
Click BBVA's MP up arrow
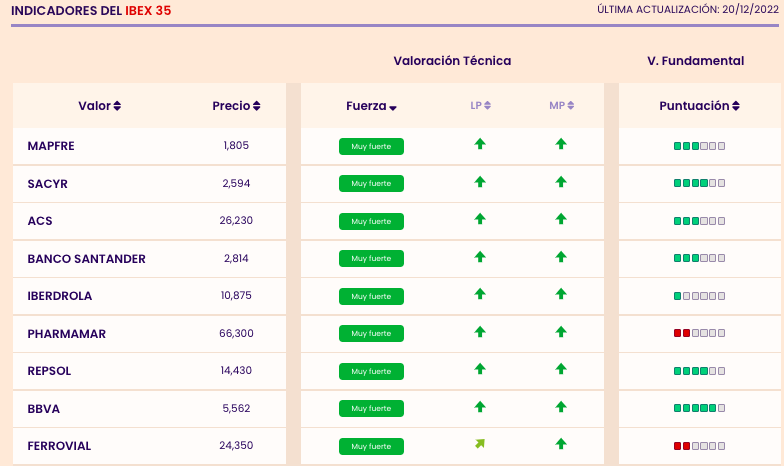(561, 406)
